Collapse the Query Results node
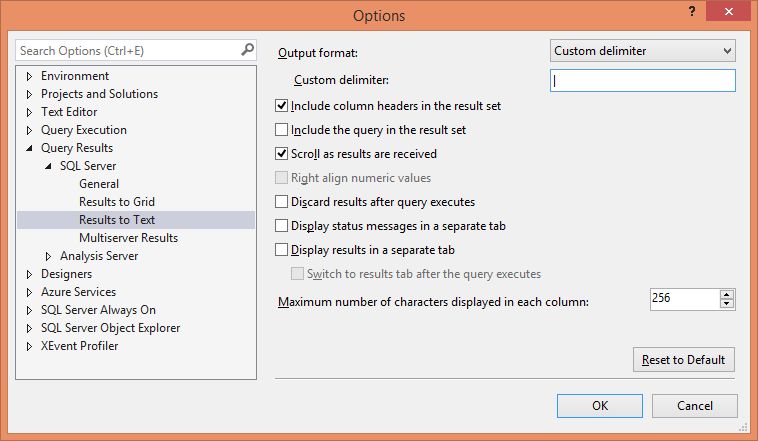The height and width of the screenshot is (441, 758). point(29,148)
